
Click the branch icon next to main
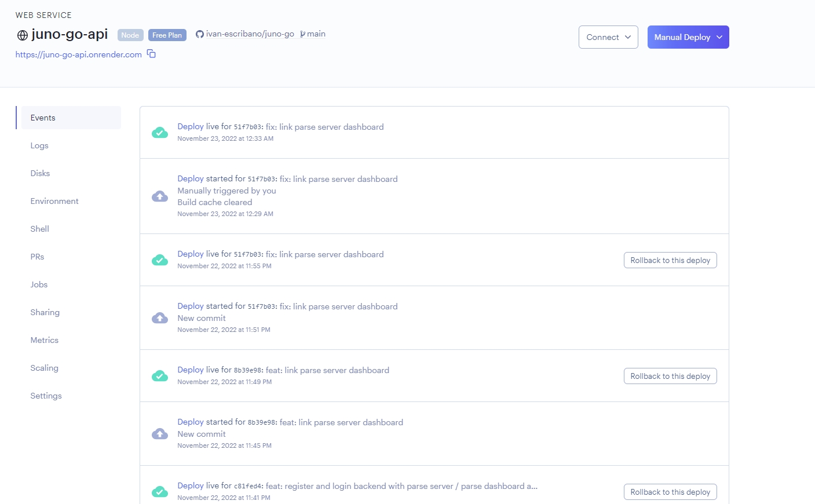(x=302, y=34)
